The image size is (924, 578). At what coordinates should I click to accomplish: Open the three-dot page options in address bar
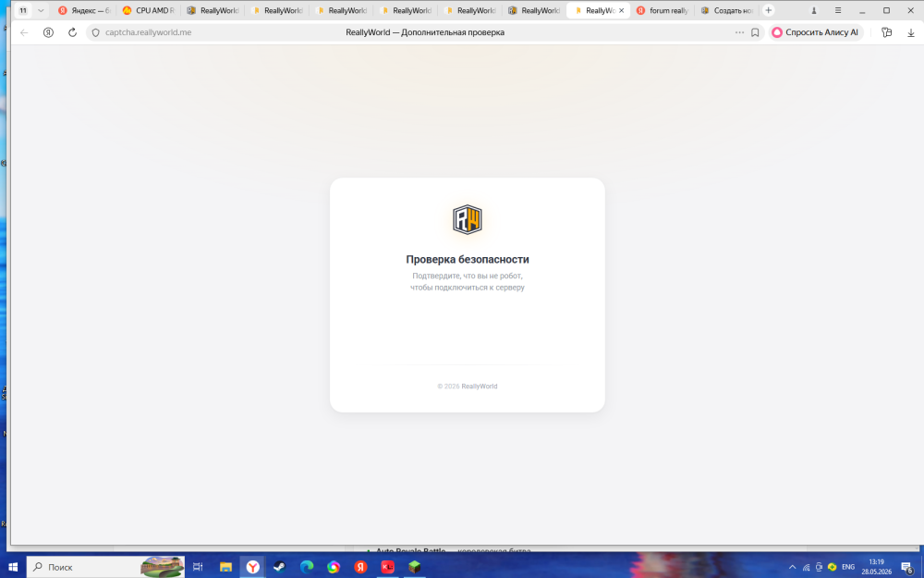coord(739,32)
